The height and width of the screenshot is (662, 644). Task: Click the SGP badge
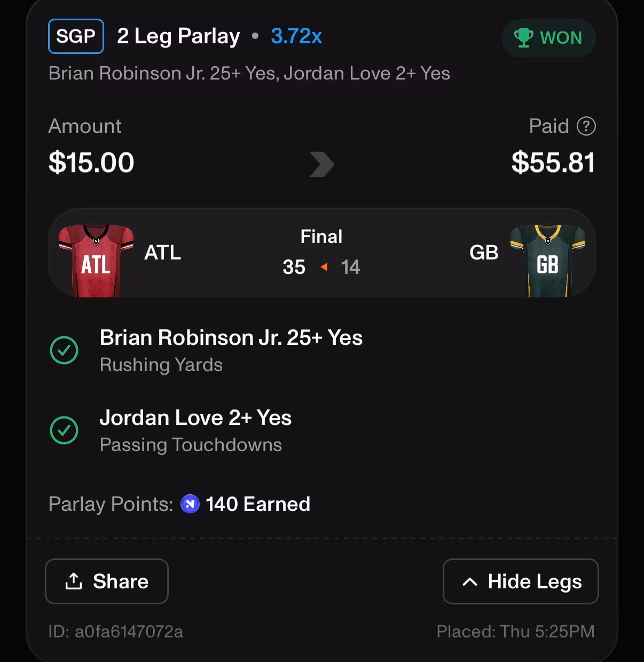tap(76, 36)
